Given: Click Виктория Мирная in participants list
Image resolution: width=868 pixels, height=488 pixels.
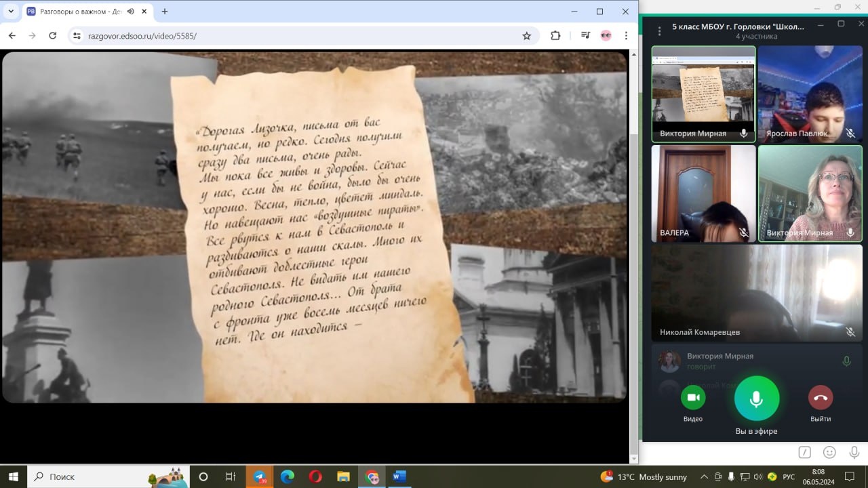Looking at the screenshot, I should (757, 361).
